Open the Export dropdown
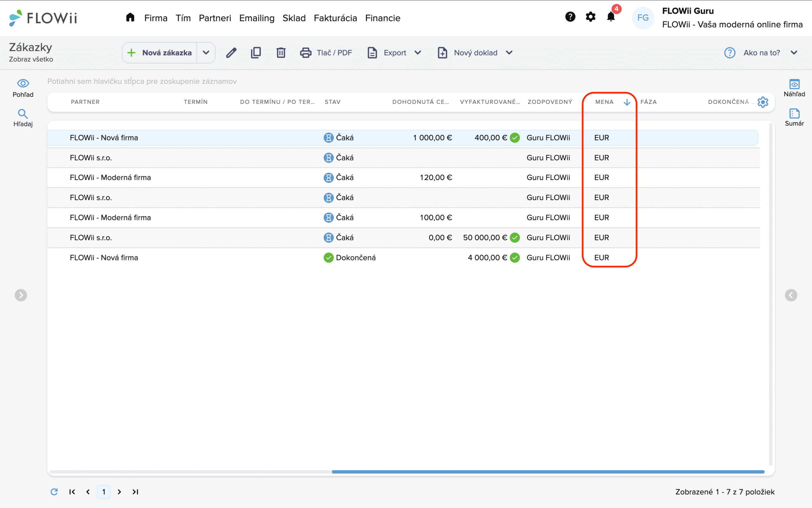812x508 pixels. (x=395, y=53)
